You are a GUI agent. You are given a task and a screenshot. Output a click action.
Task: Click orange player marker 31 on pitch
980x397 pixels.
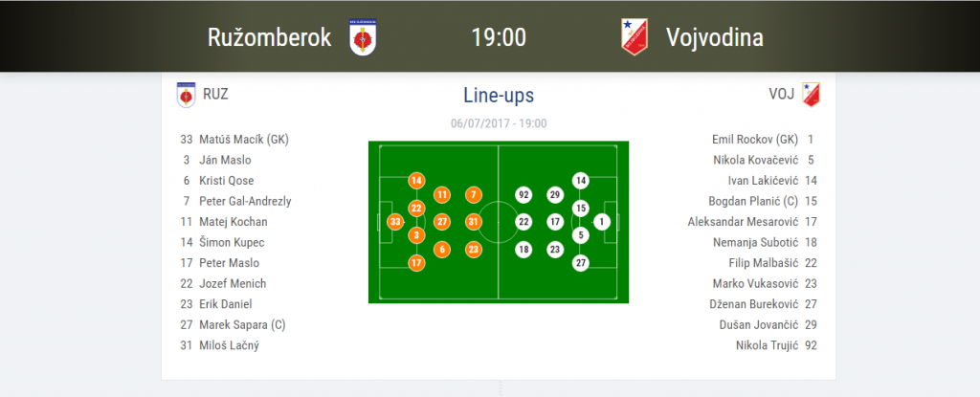coord(474,222)
